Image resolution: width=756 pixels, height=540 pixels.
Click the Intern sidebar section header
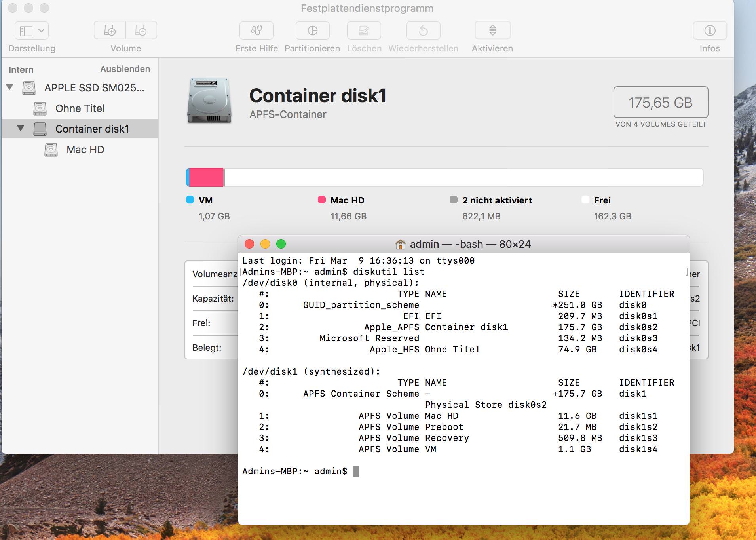click(21, 70)
